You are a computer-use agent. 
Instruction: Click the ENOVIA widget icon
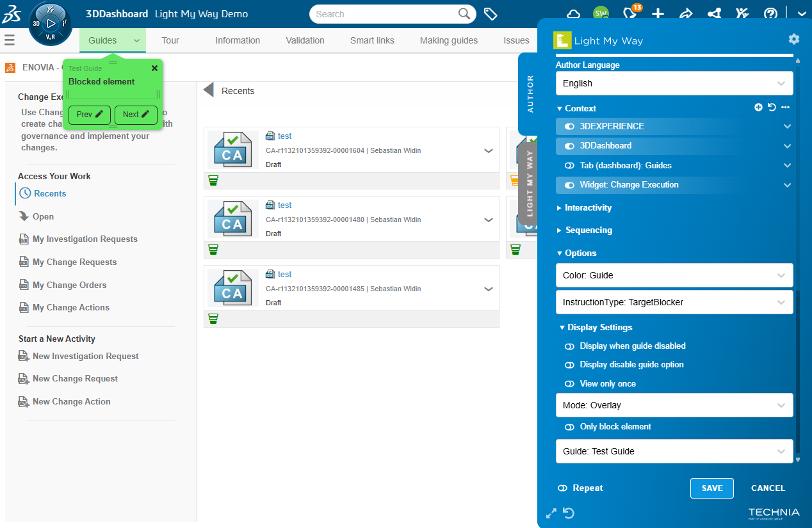10,67
